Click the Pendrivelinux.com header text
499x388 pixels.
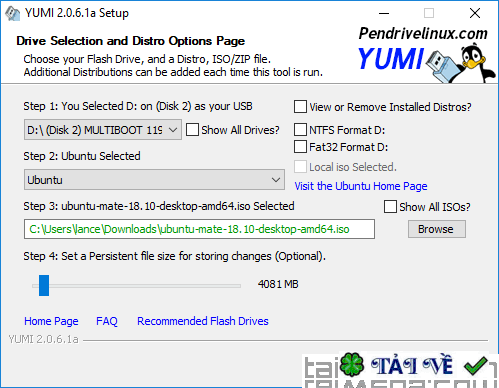[423, 34]
